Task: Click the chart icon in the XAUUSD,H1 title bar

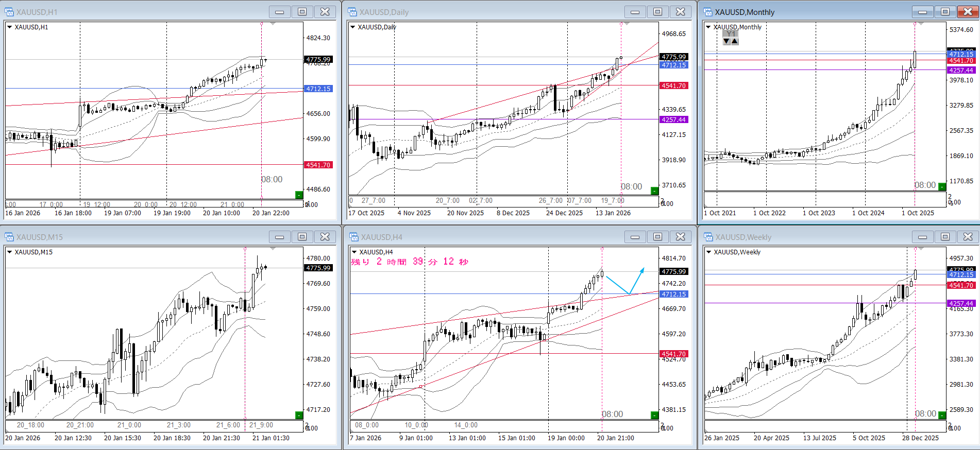Action: pos(9,12)
